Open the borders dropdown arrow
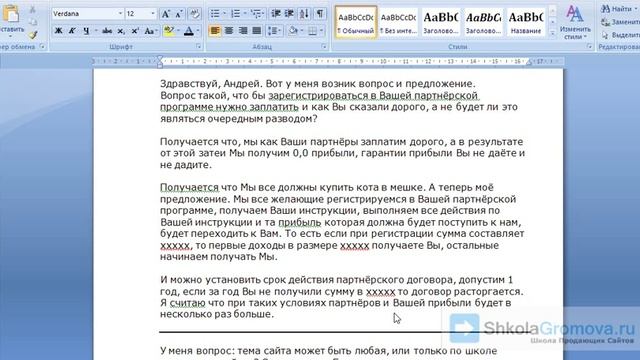This screenshot has width=640, height=360. 322,31
